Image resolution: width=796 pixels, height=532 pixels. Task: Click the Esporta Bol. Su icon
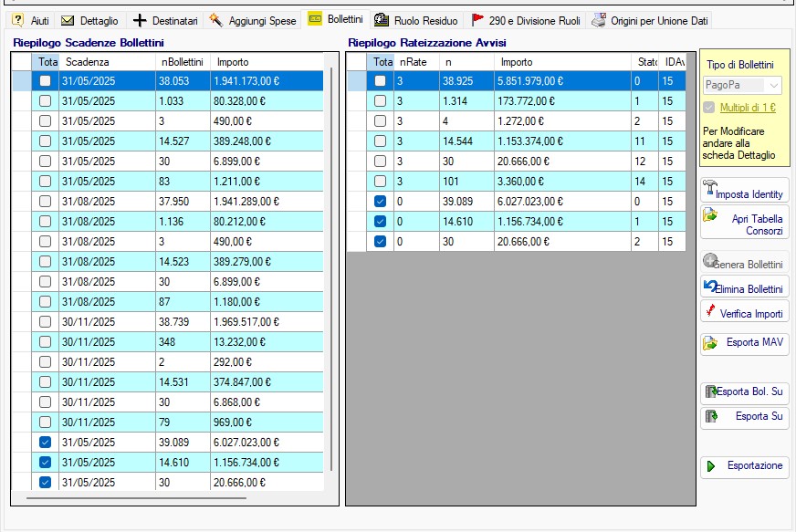(710, 392)
